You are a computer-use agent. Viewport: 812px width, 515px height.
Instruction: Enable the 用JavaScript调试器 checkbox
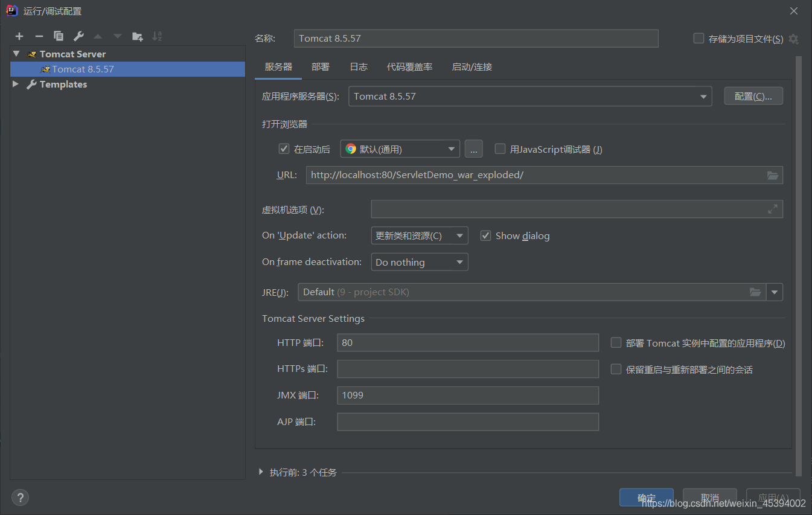click(500, 149)
